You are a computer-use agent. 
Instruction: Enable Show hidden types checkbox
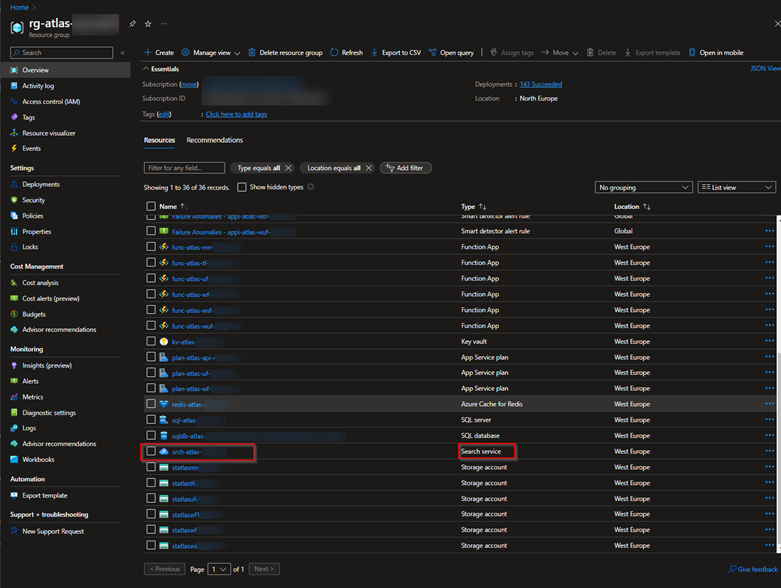pos(242,187)
